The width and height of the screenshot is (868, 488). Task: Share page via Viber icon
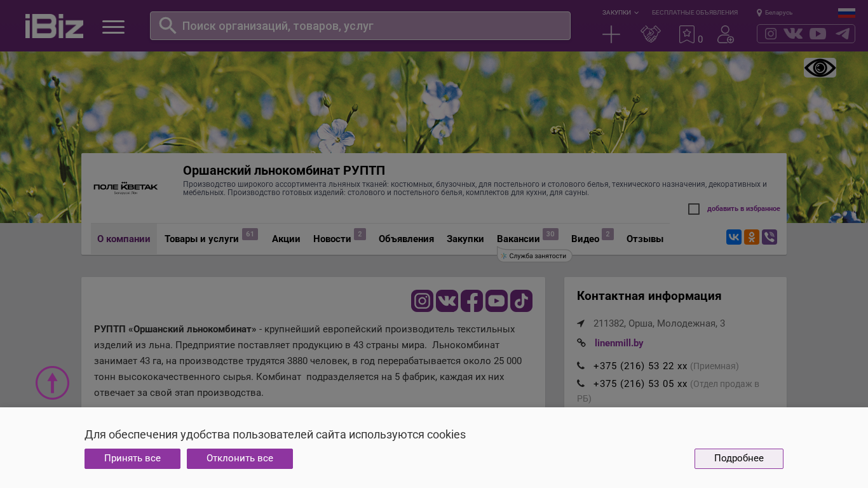click(x=770, y=237)
